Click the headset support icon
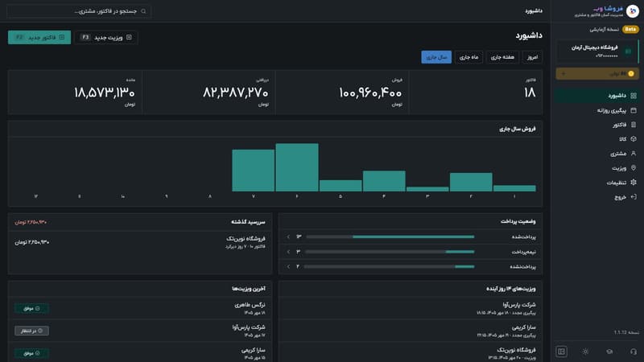This screenshot has width=644, height=362. pyautogui.click(x=634, y=352)
